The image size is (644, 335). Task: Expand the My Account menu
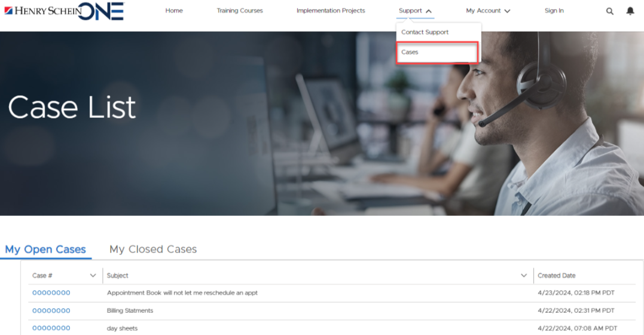(488, 11)
